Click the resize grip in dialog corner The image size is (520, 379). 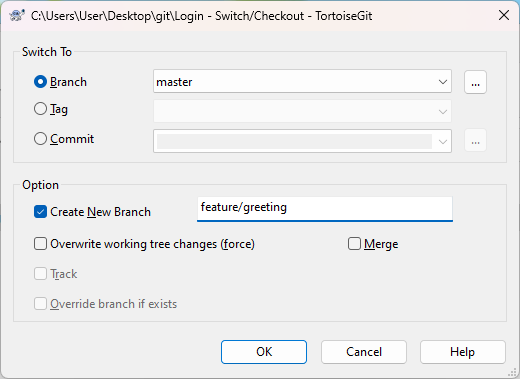(x=512, y=372)
